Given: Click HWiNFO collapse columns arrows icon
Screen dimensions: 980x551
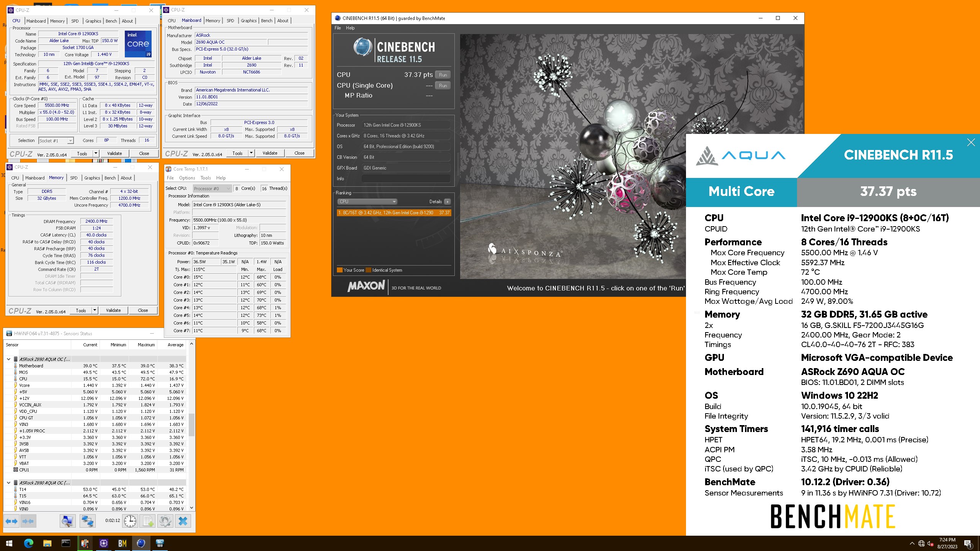Looking at the screenshot, I should point(28,521).
